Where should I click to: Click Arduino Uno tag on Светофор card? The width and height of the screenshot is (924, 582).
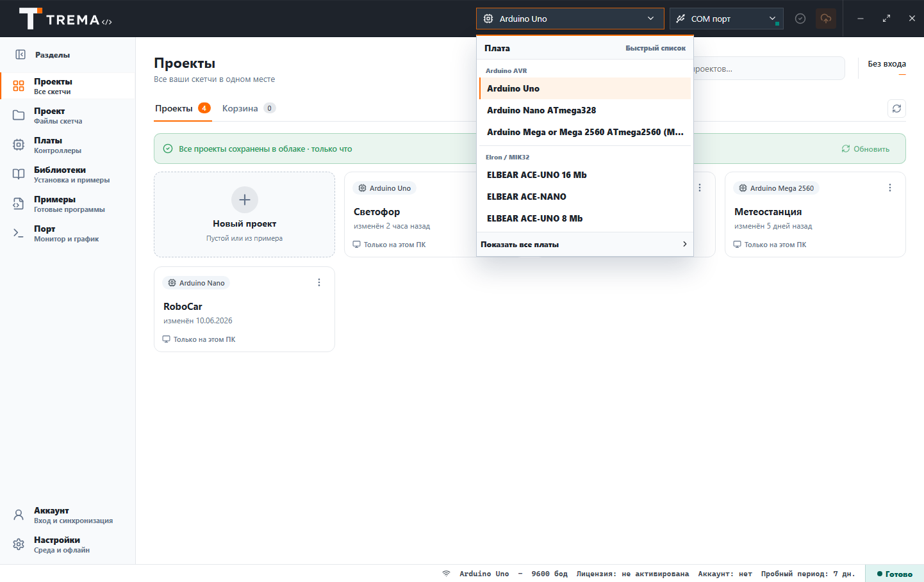(x=384, y=188)
